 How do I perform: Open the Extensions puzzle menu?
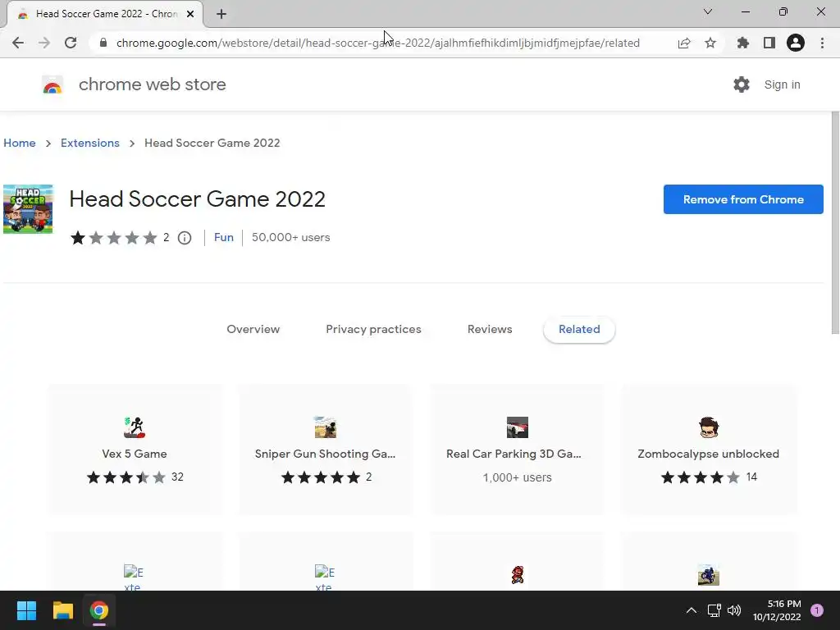(x=743, y=43)
